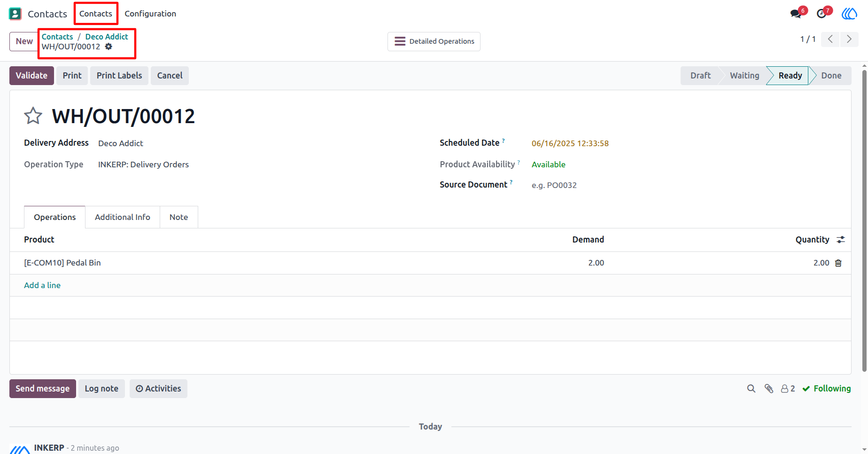Open the Delivery Address Deco Addict field
Viewport: 868px width, 454px height.
tap(120, 143)
